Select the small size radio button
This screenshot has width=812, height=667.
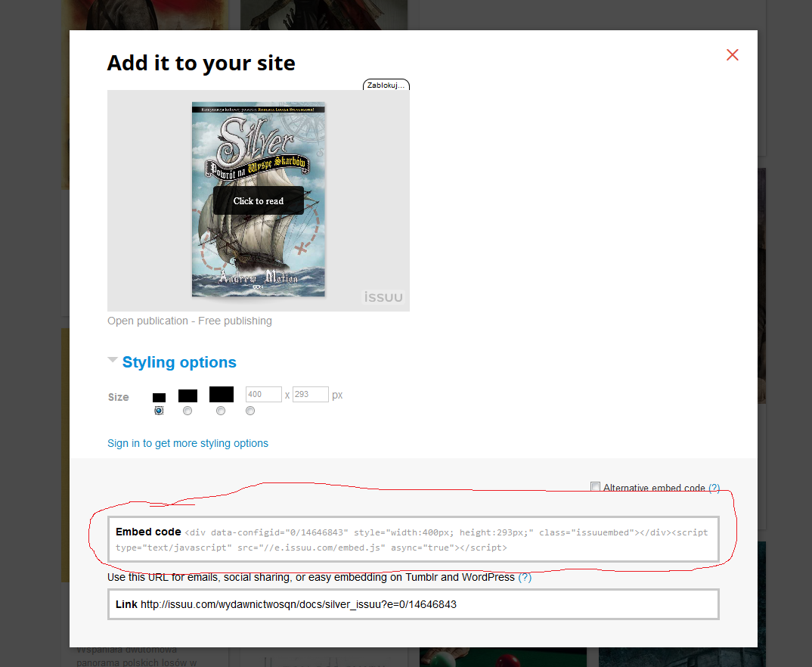(159, 411)
